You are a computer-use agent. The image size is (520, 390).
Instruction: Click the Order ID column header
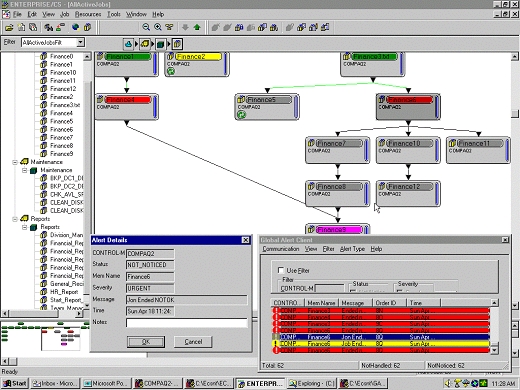[389, 303]
